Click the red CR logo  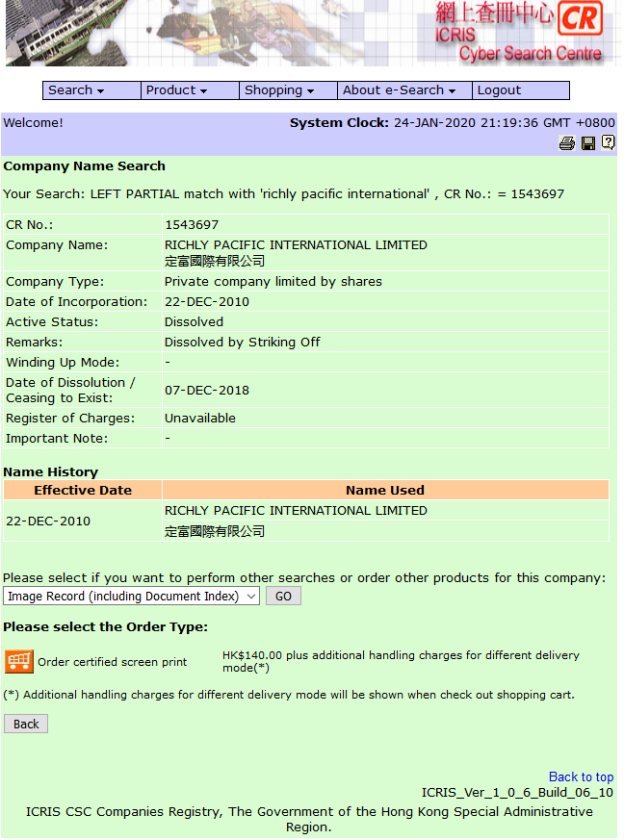pyautogui.click(x=580, y=18)
